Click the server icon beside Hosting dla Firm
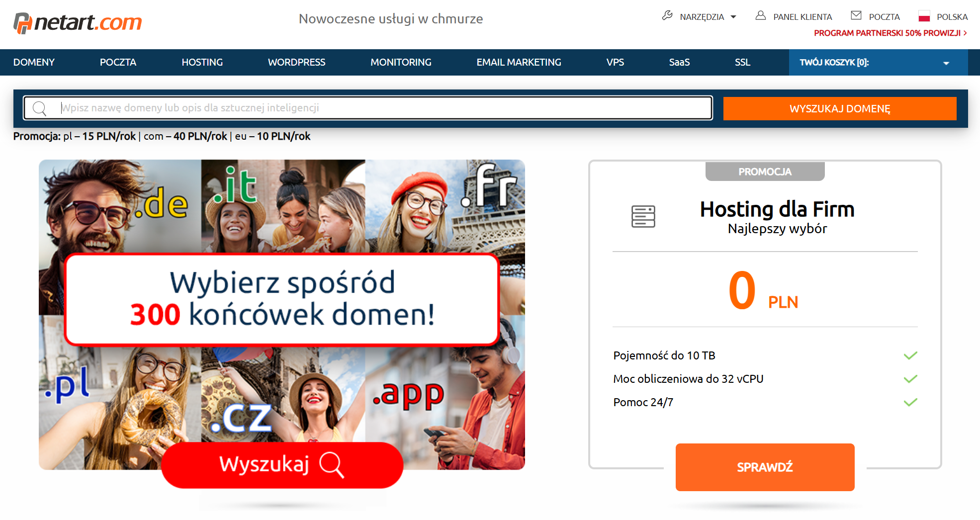 (x=643, y=216)
